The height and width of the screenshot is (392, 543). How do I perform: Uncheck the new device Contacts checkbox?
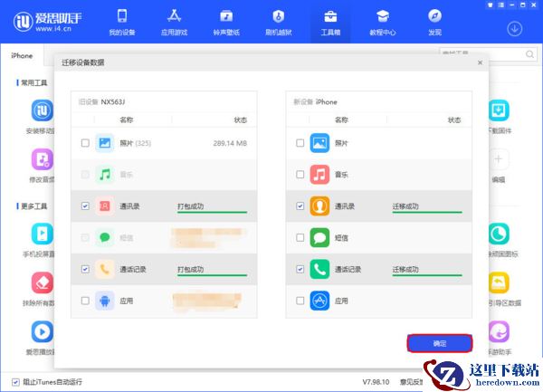tap(300, 206)
